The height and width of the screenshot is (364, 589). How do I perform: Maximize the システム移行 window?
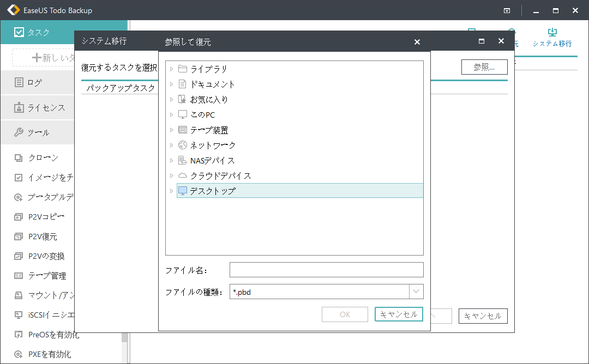click(482, 41)
